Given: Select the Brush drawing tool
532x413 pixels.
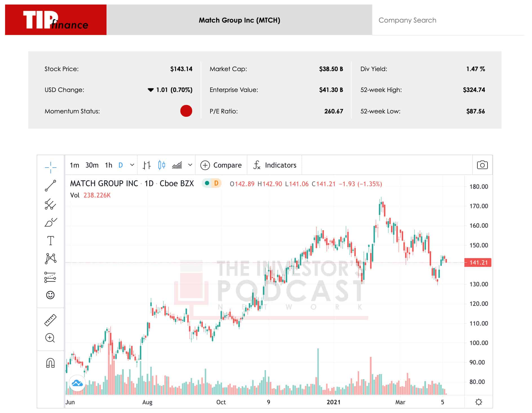Looking at the screenshot, I should tap(50, 222).
